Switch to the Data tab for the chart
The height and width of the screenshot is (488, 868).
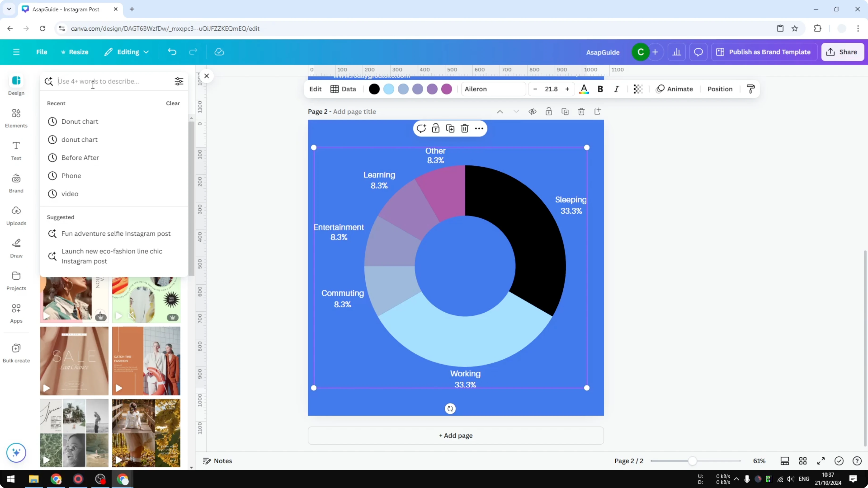[x=343, y=89]
